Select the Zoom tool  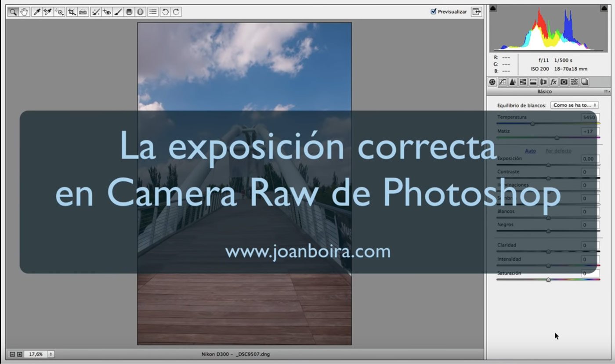point(13,12)
